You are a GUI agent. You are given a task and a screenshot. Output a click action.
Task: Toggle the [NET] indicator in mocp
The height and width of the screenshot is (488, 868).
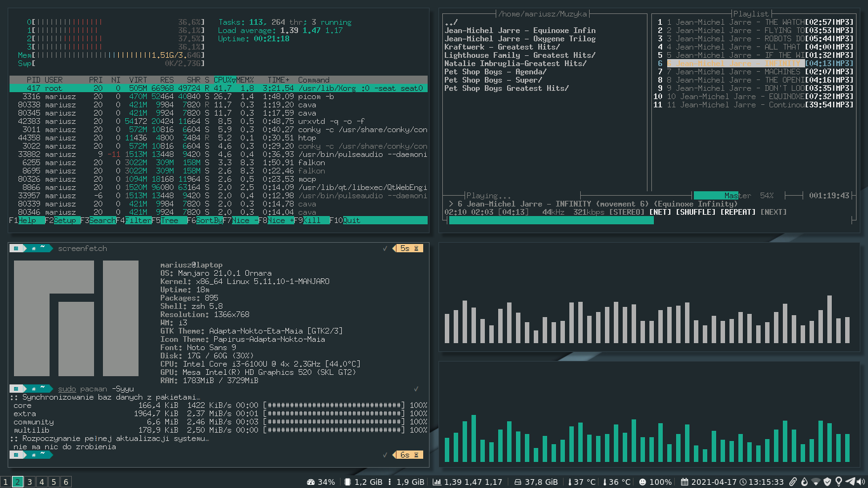660,212
